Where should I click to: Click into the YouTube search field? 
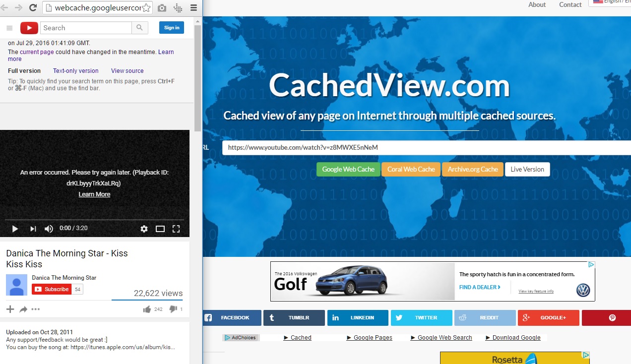(x=86, y=28)
